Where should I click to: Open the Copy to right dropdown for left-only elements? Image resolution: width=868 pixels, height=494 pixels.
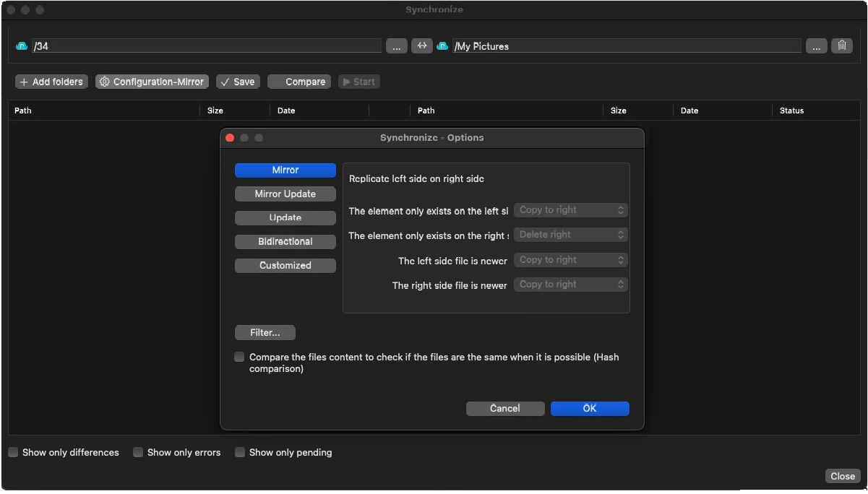[571, 209]
